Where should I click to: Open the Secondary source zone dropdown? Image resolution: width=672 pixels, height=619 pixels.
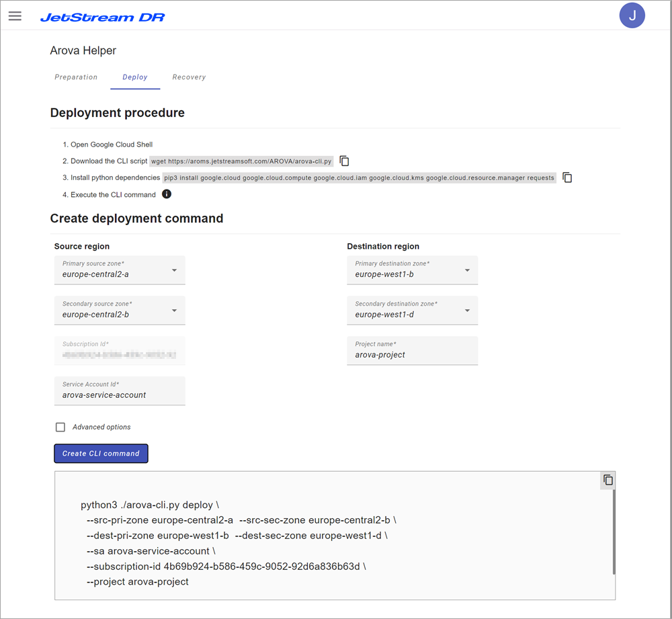pyautogui.click(x=174, y=311)
